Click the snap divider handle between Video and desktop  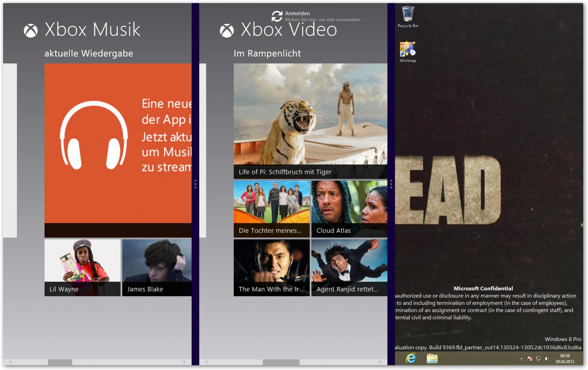click(391, 184)
